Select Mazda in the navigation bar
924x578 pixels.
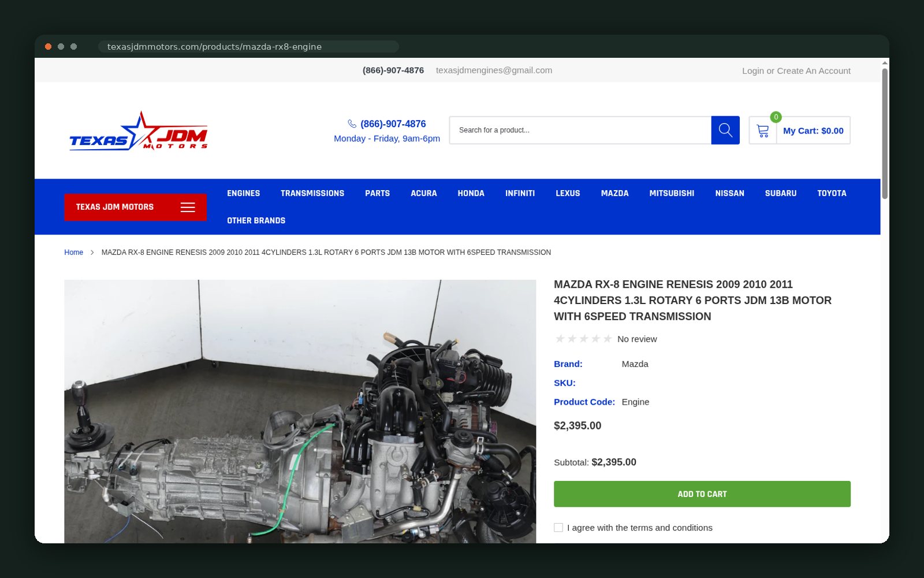coord(614,193)
